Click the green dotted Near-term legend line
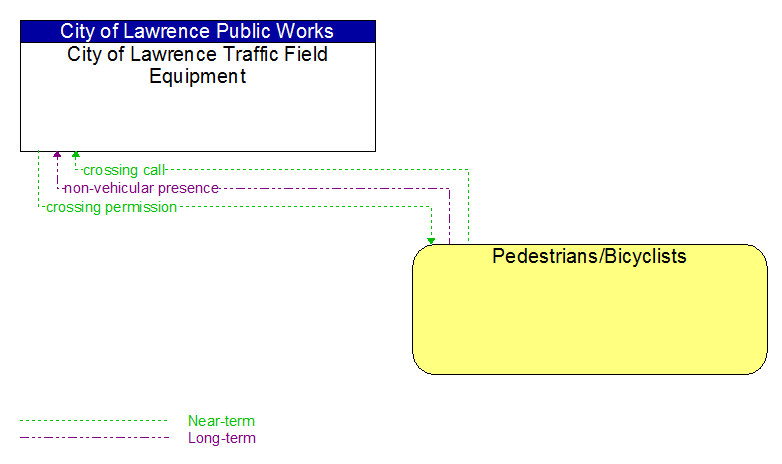The image size is (782, 464). [x=94, y=421]
